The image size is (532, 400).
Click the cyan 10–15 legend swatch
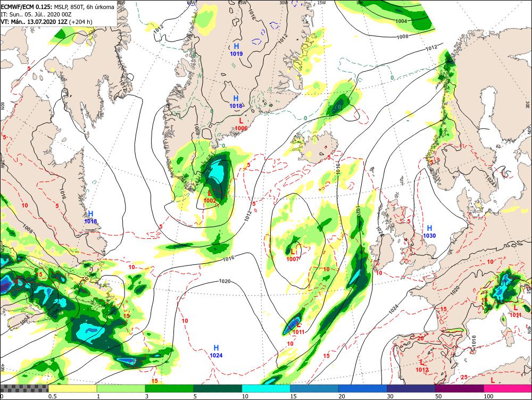[x=266, y=388]
